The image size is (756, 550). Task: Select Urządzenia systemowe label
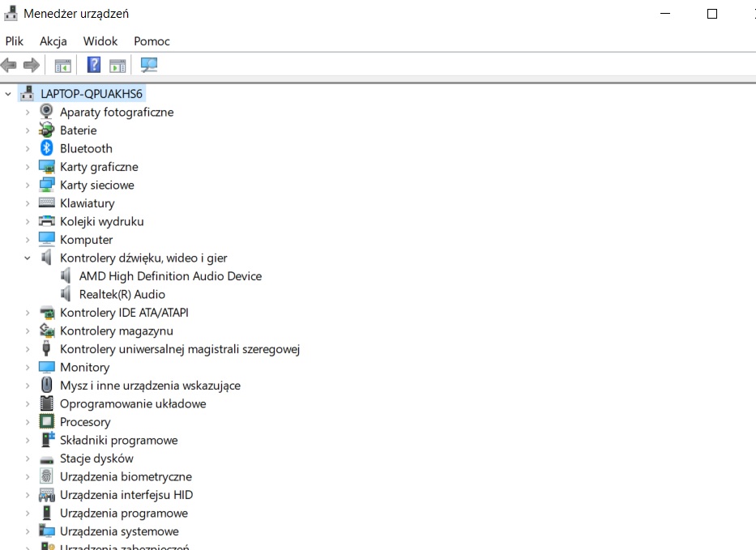coord(119,531)
